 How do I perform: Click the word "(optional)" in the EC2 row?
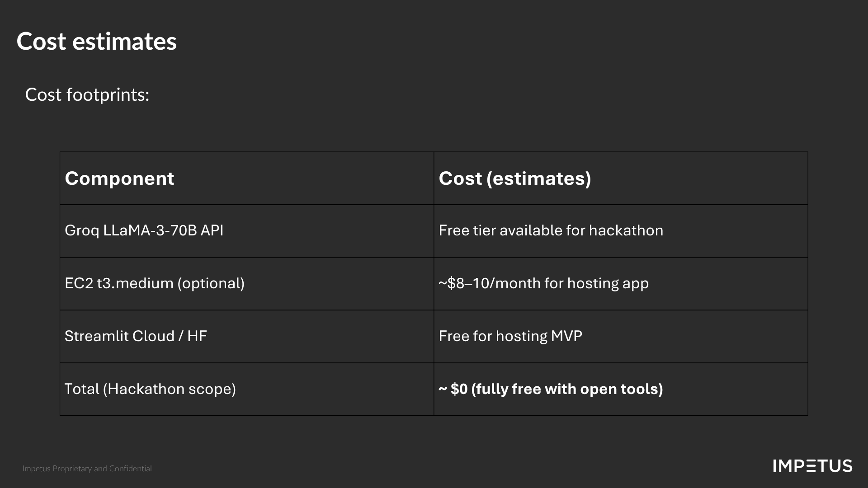coord(211,283)
